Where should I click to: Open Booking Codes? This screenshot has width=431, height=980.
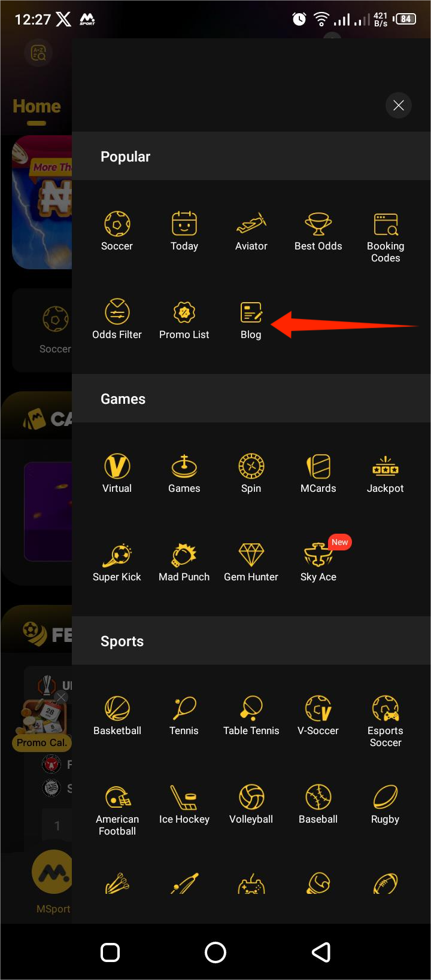coord(386,225)
